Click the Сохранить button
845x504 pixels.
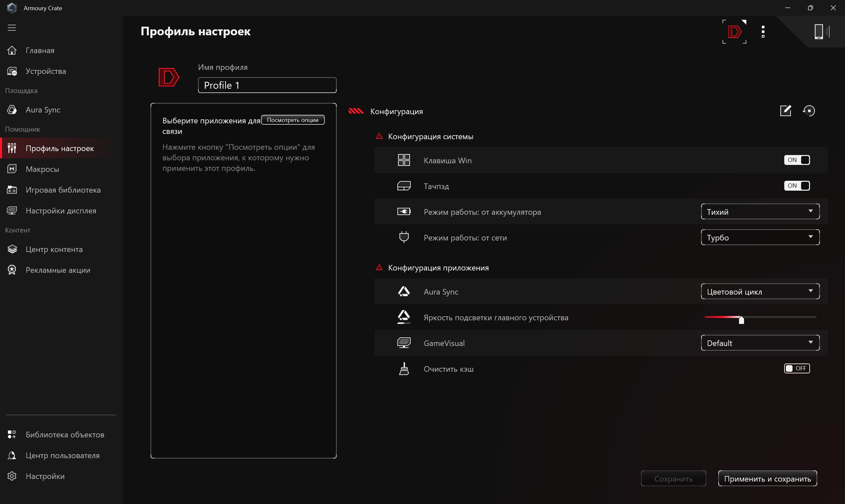coord(673,479)
